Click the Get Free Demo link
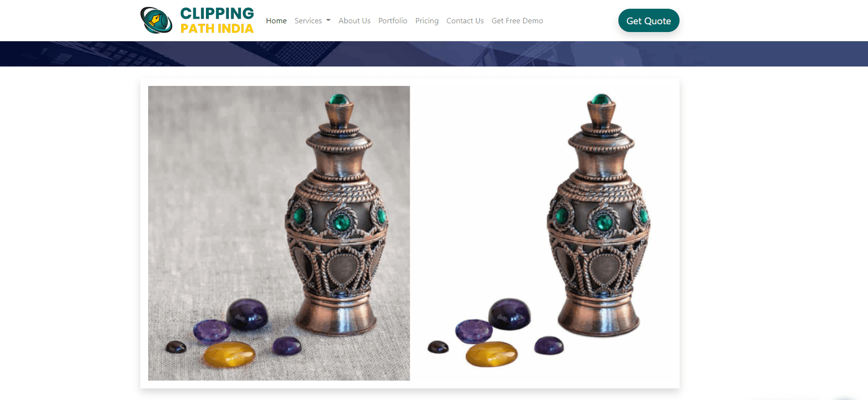 (517, 20)
